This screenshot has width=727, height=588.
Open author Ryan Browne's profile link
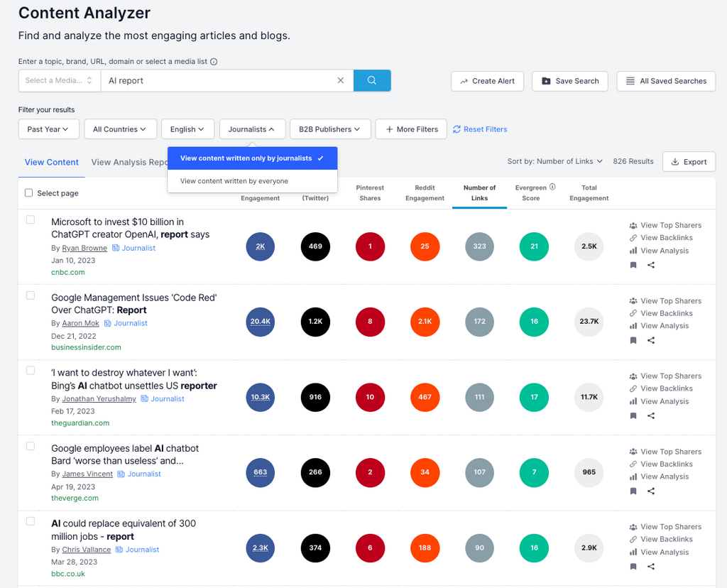84,248
